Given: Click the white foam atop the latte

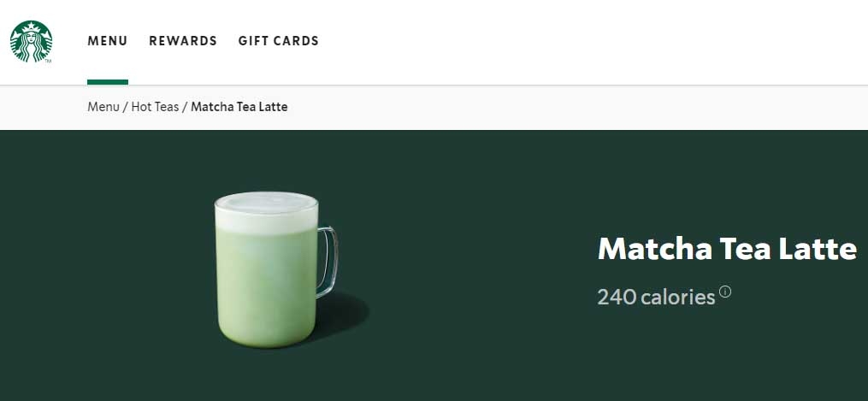Looking at the screenshot, I should 266,212.
